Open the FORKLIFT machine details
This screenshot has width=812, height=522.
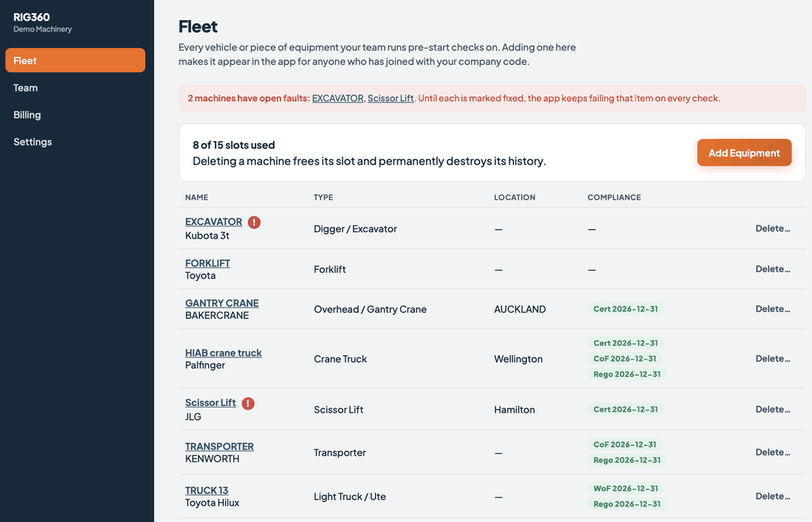tap(207, 263)
